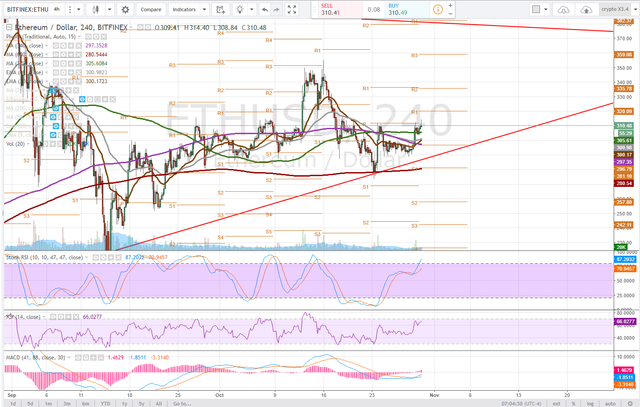Show the hidden Ichimoku indicator eye
Image resolution: width=640 pixels, height=407 pixels.
(x=82, y=99)
